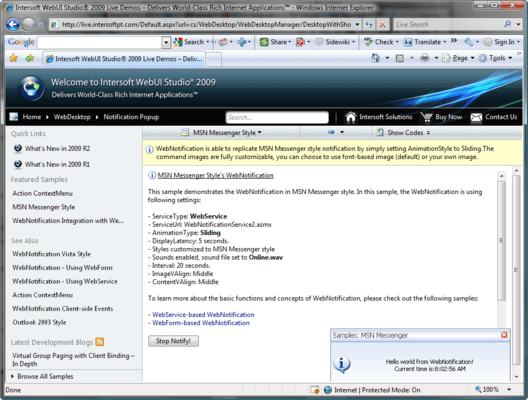
Task: Click the IE Home house icon
Action: point(375,58)
